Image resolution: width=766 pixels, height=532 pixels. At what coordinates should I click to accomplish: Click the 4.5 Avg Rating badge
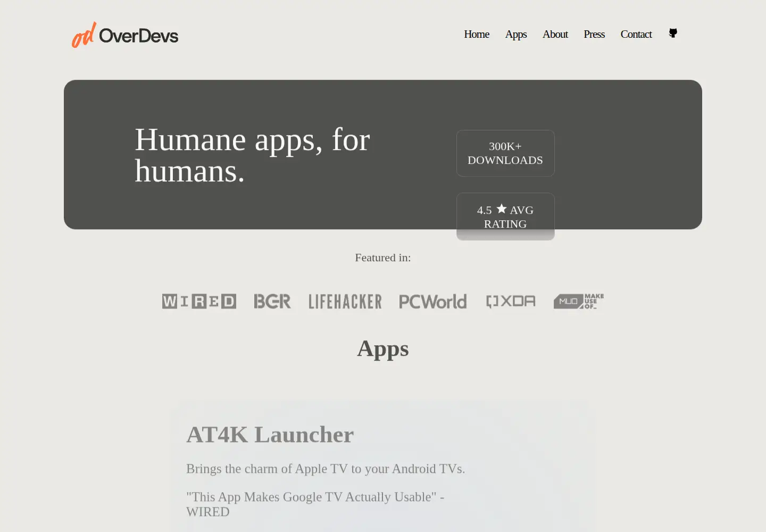coord(505,217)
